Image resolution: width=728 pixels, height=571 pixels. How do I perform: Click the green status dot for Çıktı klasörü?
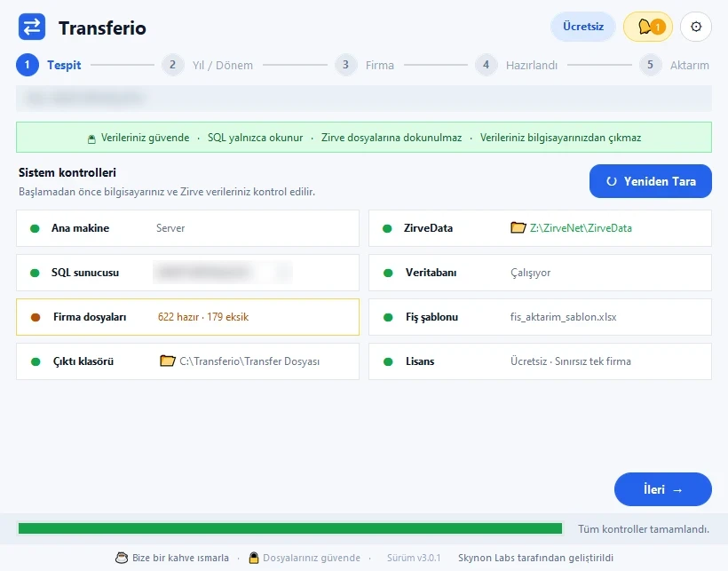[x=36, y=361]
